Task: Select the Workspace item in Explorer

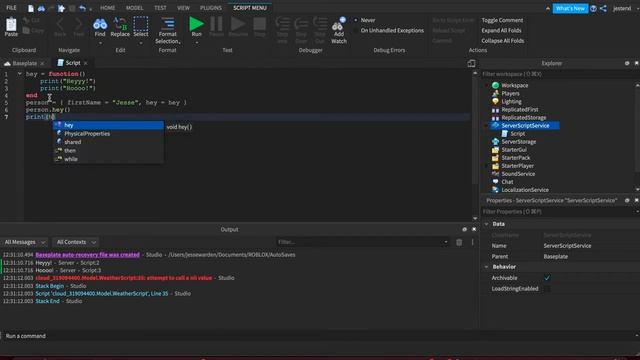Action: click(514, 85)
